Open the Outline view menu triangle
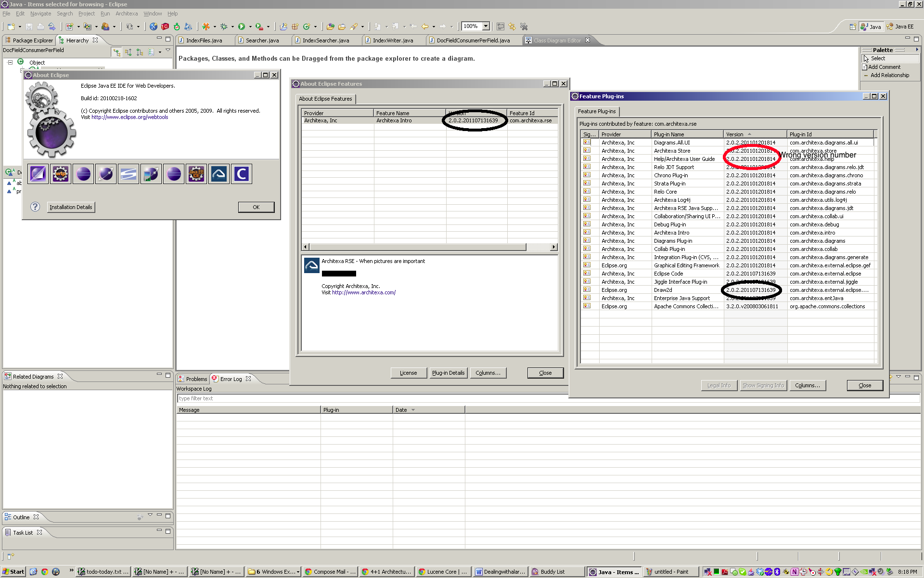 [x=150, y=516]
